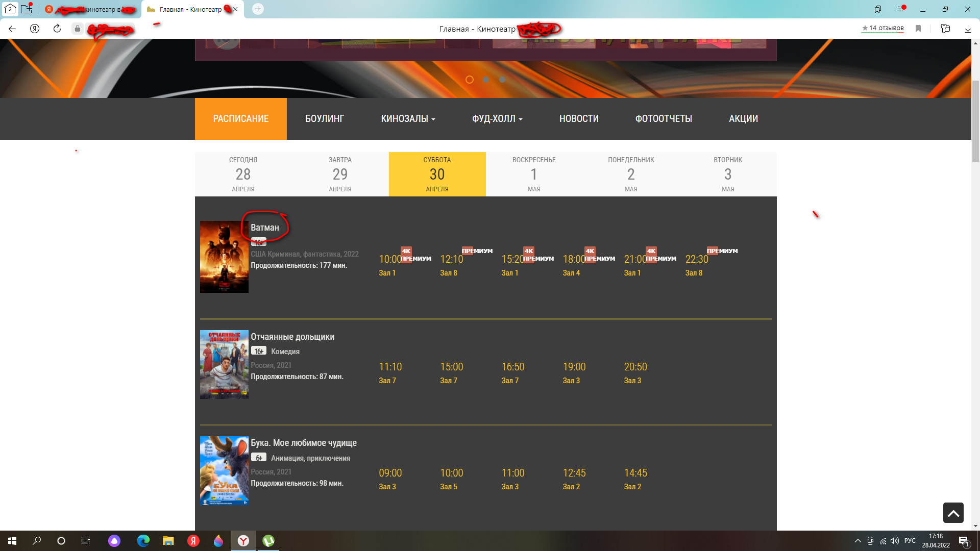Open the Yandex home icon in toolbar

pyautogui.click(x=35, y=29)
